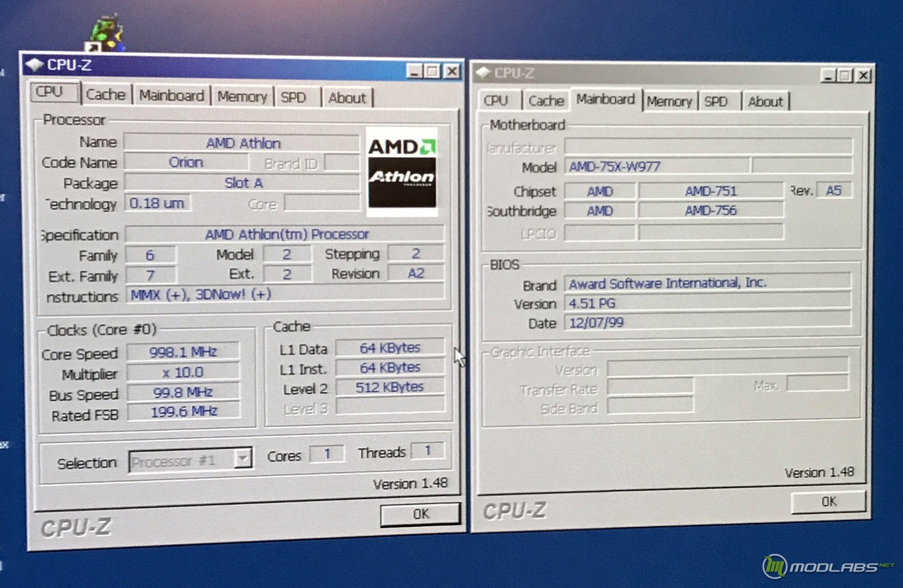Click the CPU-Z title bar icon in the left window
The width and height of the screenshot is (903, 588).
click(34, 64)
